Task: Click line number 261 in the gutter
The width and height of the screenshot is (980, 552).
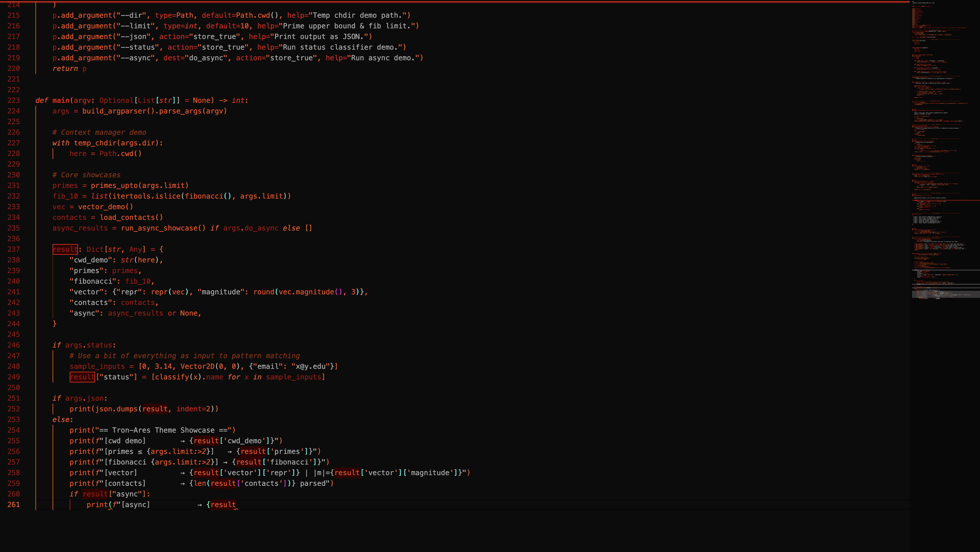Action: point(14,504)
